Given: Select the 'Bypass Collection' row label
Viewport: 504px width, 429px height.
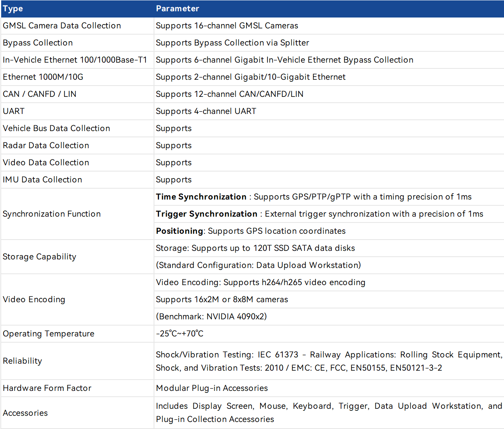Looking at the screenshot, I should pos(38,43).
